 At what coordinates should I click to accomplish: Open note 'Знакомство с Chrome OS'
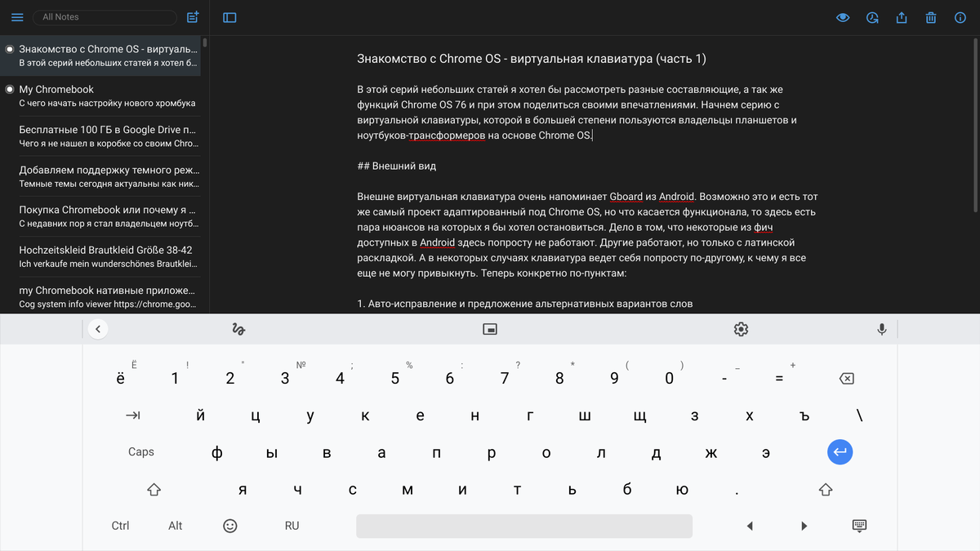pyautogui.click(x=100, y=56)
